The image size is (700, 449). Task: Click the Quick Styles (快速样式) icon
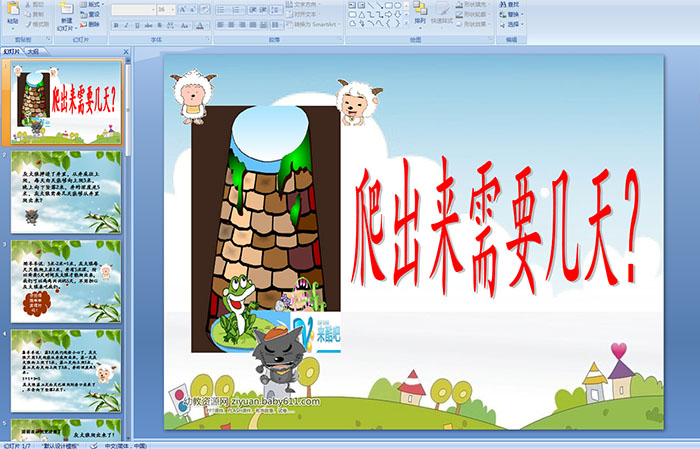[442, 8]
